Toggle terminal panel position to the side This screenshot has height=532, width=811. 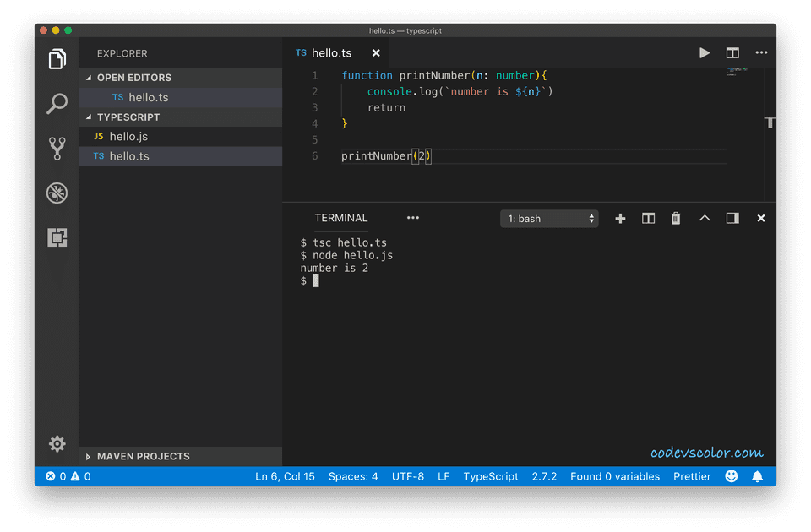pyautogui.click(x=732, y=219)
